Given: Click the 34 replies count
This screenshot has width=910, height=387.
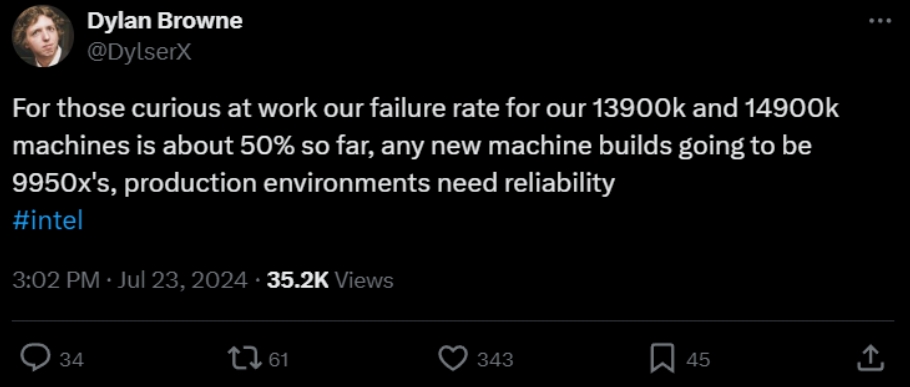Looking at the screenshot, I should coord(72,360).
